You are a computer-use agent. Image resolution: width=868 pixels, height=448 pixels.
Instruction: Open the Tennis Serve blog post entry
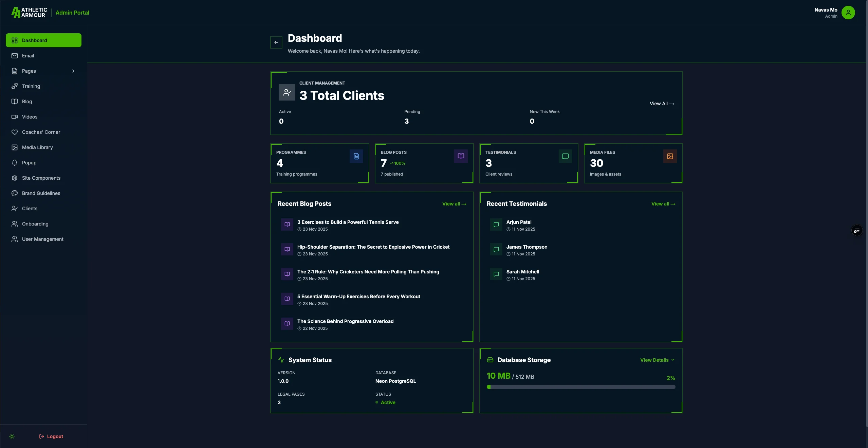348,222
